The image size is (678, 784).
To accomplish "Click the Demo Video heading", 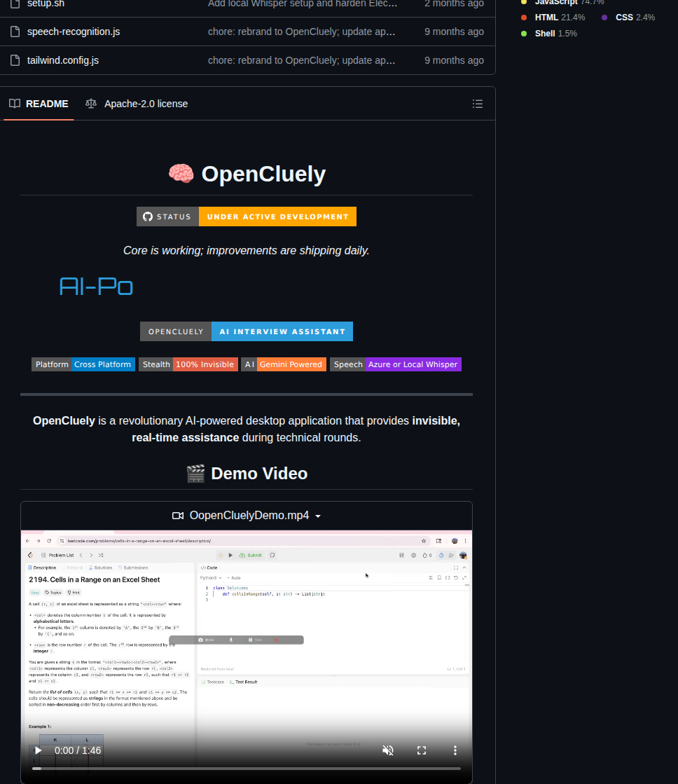I will click(247, 474).
